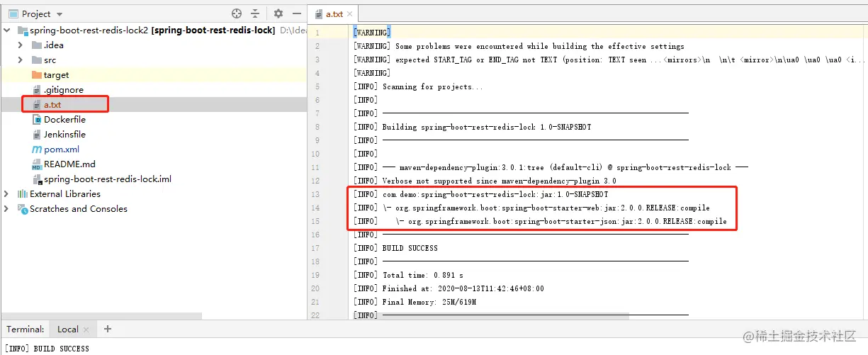Collapse the spring-boot-rest-redis-lock2 root node

[x=8, y=30]
